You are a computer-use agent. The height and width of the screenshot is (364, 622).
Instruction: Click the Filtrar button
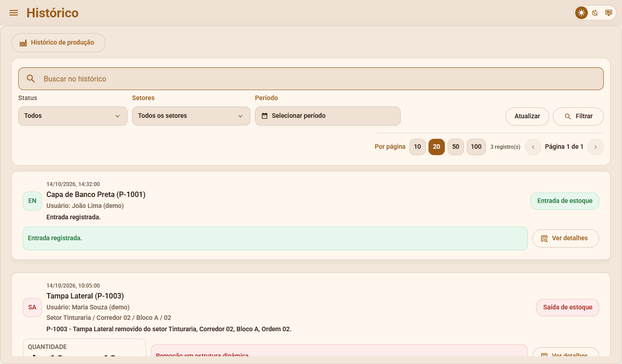coord(578,116)
